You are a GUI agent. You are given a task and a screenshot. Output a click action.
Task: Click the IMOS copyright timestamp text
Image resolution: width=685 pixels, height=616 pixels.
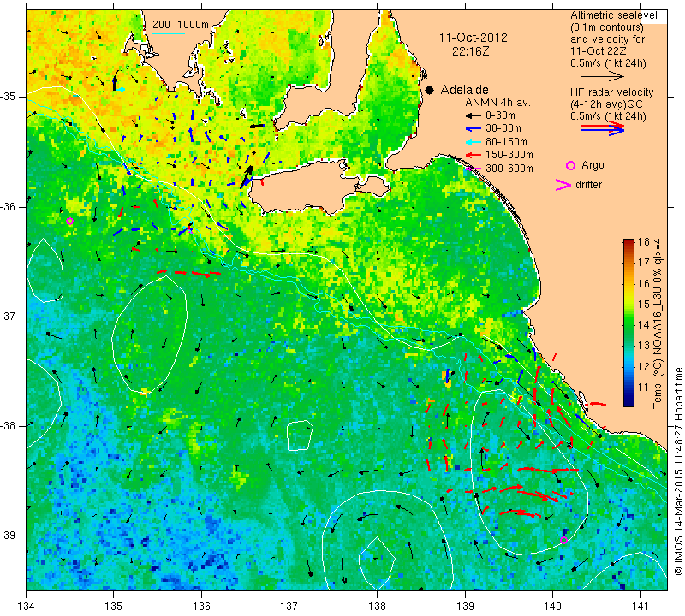click(x=678, y=471)
